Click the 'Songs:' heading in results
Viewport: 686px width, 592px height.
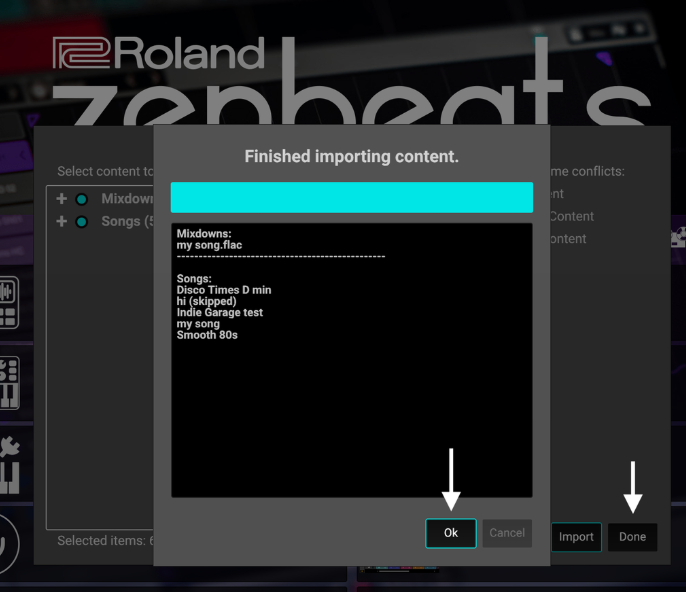pos(194,279)
